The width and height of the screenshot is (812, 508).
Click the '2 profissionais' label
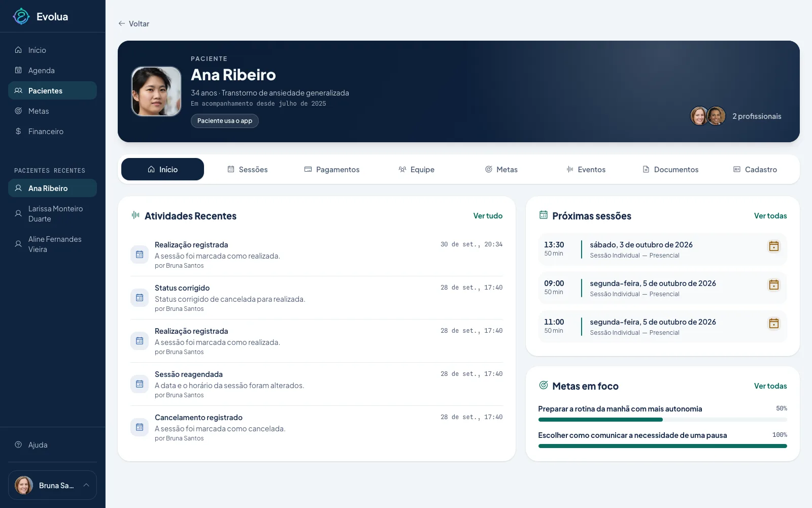(757, 116)
